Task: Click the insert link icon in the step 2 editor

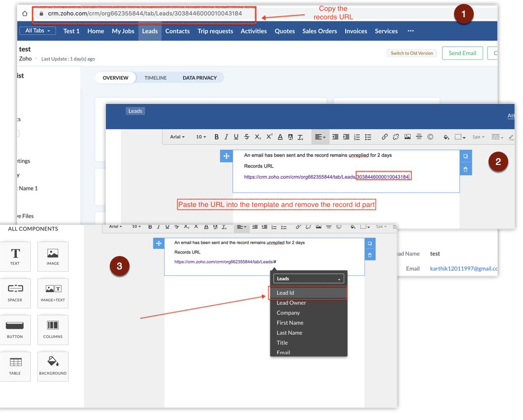Action: (x=385, y=136)
